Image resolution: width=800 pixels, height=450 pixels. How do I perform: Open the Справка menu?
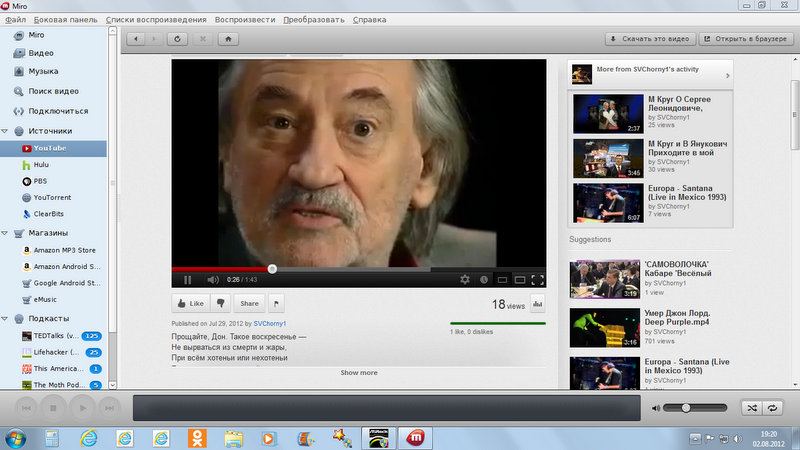pyautogui.click(x=369, y=19)
